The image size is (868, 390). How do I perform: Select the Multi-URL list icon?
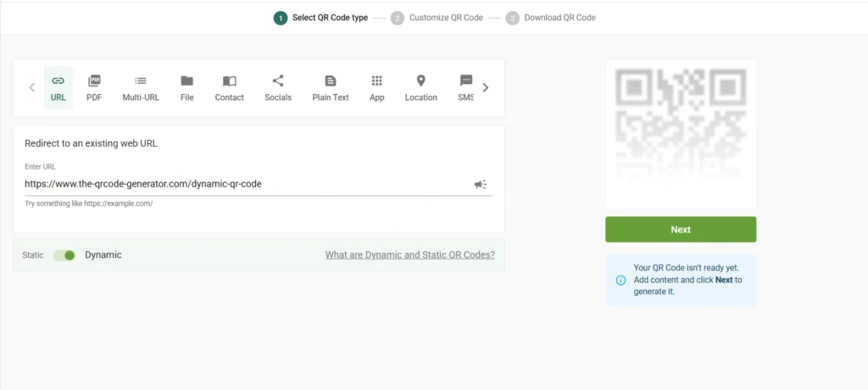[x=141, y=88]
